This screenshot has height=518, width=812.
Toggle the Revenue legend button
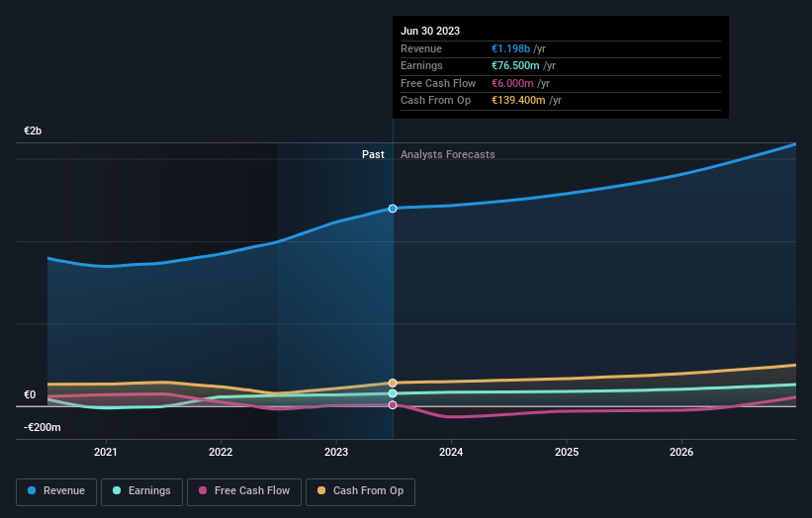(x=56, y=491)
